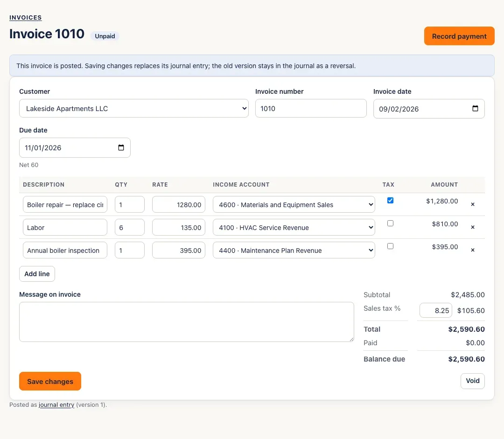The image size is (504, 439).
Task: Open the Maintenance Plan Revenue account dropdown
Action: (x=294, y=250)
